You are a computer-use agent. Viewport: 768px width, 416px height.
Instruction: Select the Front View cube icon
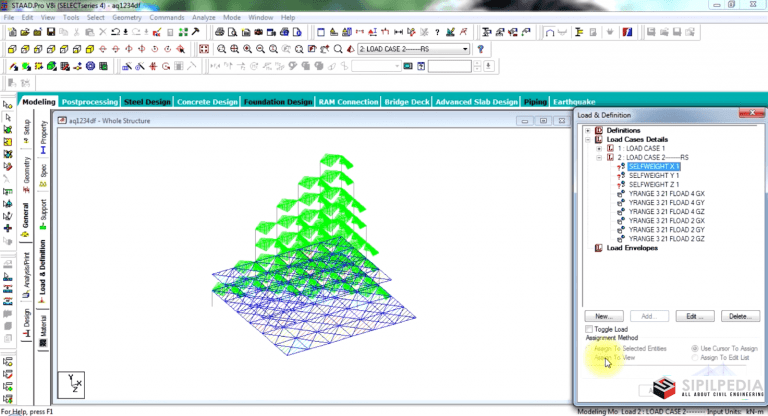12,49
